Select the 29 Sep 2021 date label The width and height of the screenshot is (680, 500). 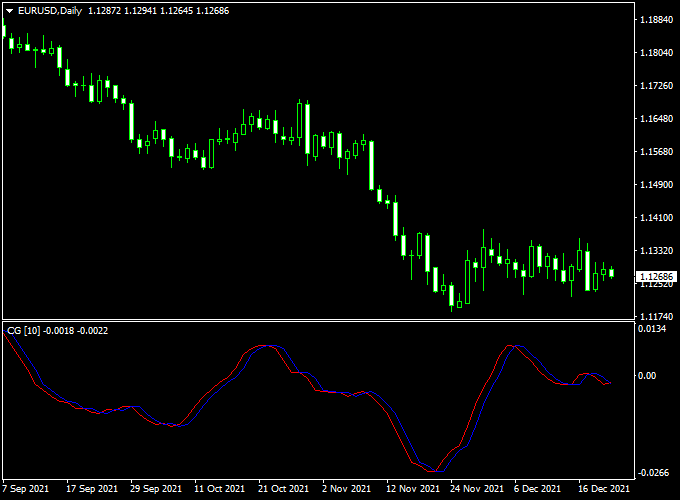(x=155, y=489)
